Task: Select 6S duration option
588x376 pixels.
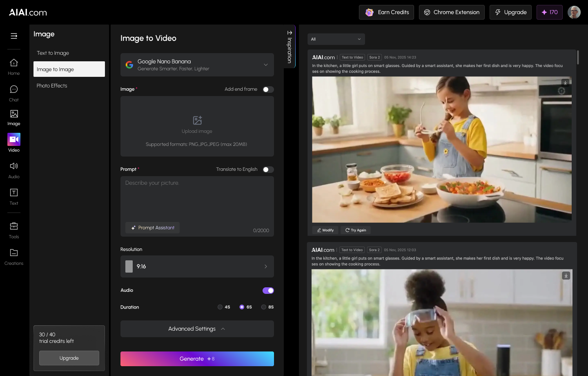Action: click(246, 307)
